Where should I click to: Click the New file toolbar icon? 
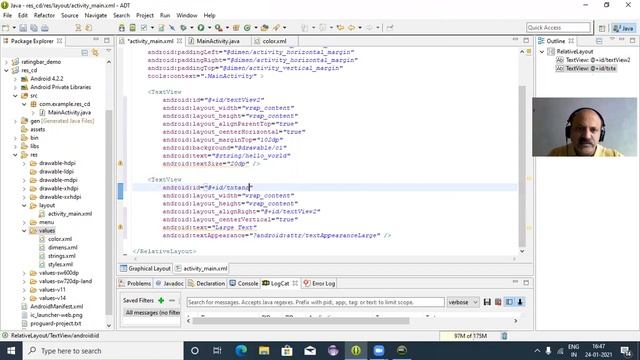click(x=6, y=28)
